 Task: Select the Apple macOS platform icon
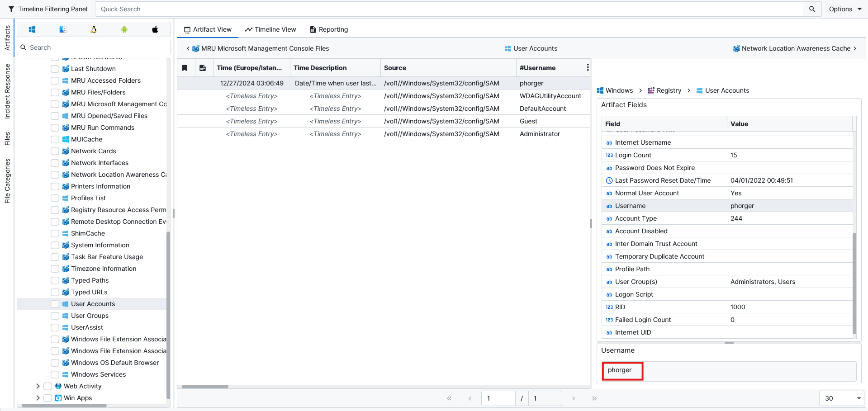click(155, 29)
